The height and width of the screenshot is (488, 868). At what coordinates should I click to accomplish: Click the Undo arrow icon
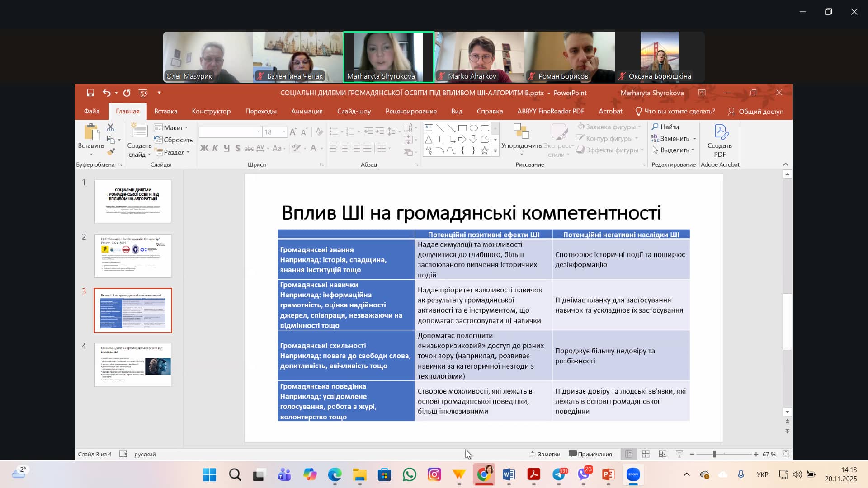pos(106,93)
